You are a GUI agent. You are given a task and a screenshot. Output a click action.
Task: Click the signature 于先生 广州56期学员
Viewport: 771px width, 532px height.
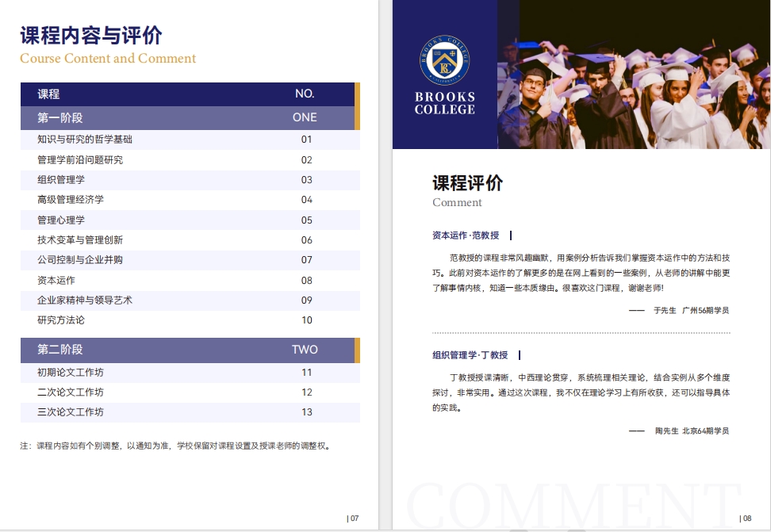tap(691, 311)
